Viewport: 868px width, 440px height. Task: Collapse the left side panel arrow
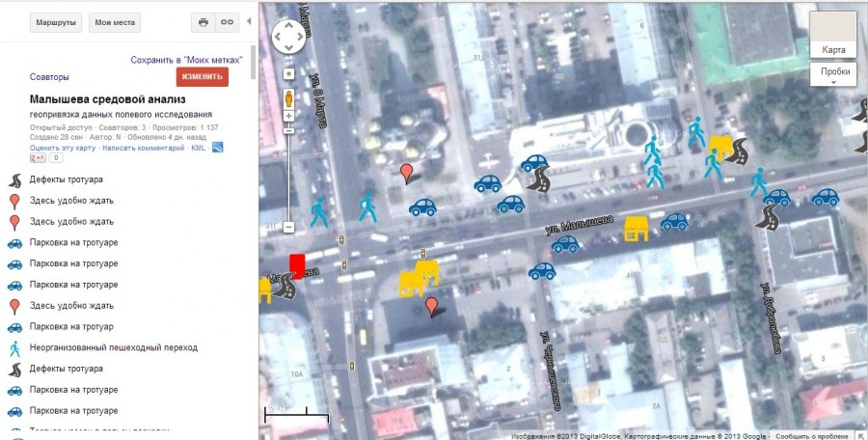click(250, 21)
